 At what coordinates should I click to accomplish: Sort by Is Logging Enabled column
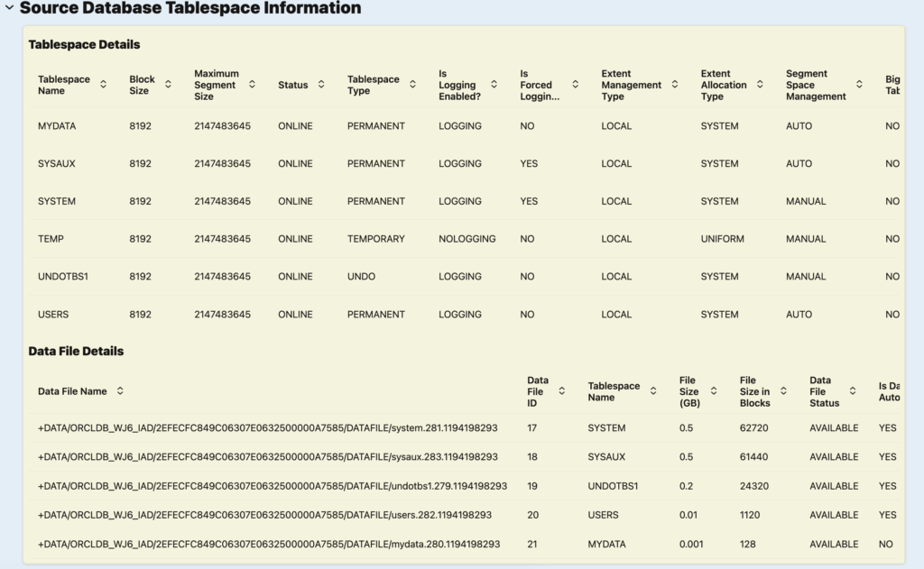click(494, 85)
